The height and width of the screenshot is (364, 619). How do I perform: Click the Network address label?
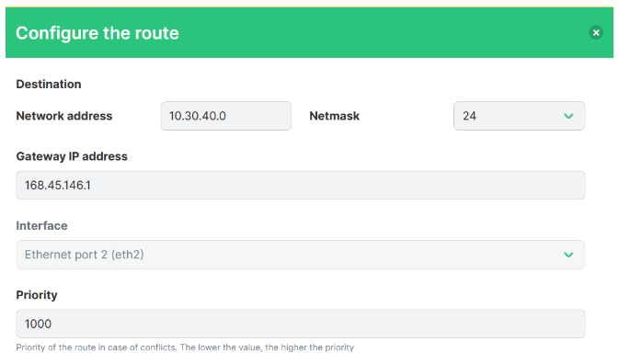coord(64,116)
